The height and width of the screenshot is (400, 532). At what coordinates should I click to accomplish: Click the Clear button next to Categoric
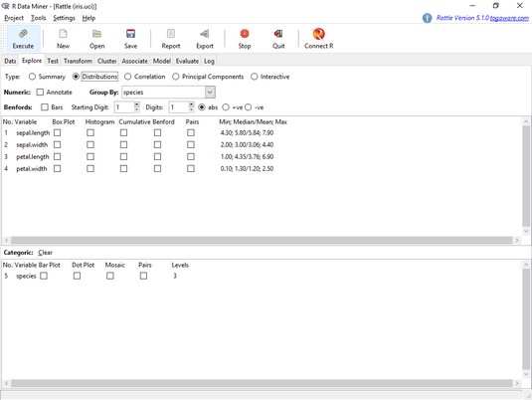(x=45, y=253)
